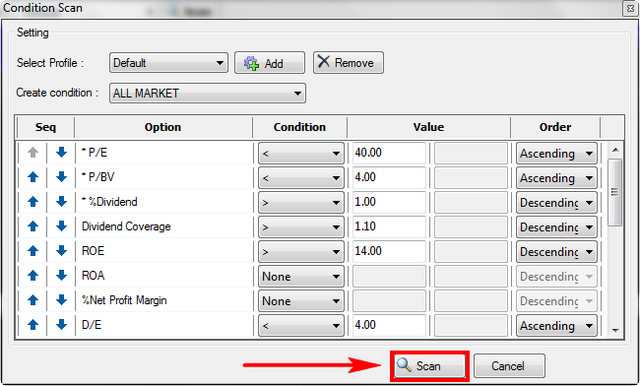This screenshot has width=640, height=386.
Task: Select the ROE option label
Action: [93, 251]
